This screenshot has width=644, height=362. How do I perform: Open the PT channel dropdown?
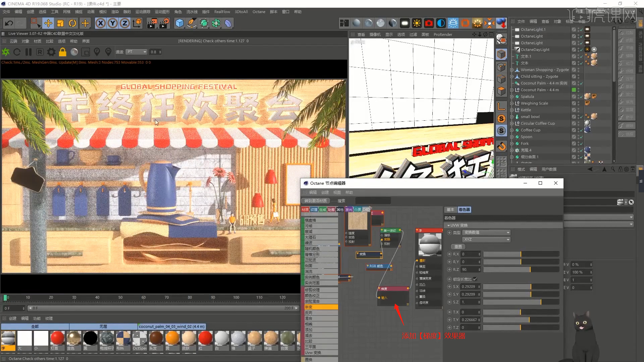(137, 52)
